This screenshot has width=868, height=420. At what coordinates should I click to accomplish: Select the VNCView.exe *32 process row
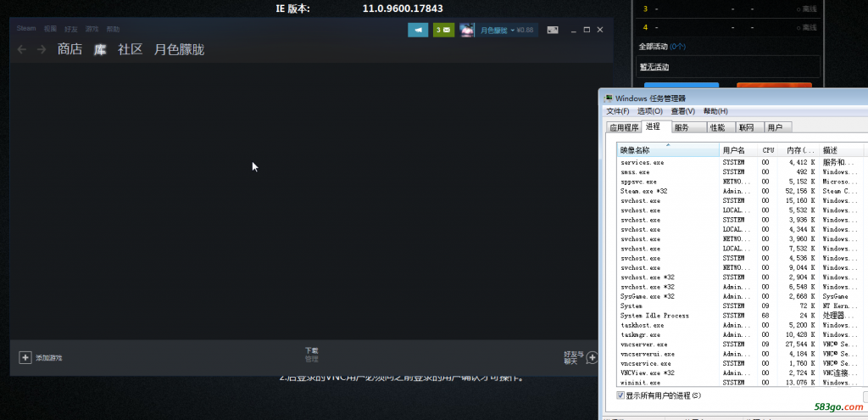[x=741, y=372]
